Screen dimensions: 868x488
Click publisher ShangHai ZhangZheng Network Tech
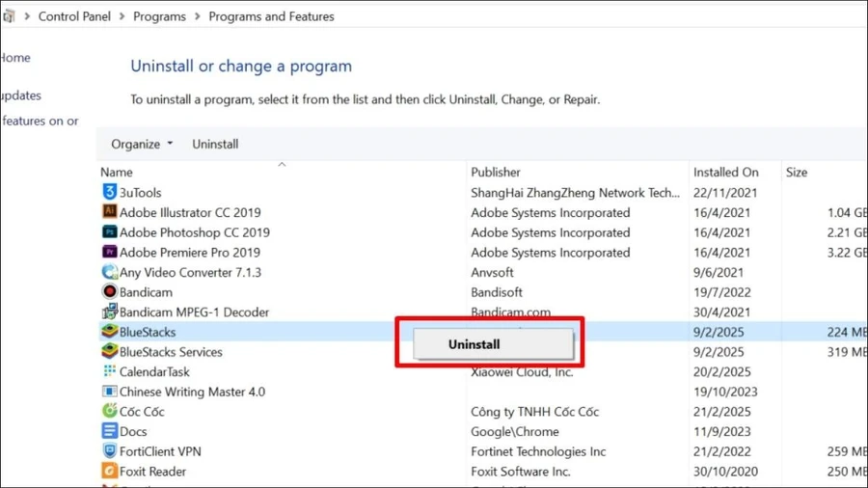[575, 193]
